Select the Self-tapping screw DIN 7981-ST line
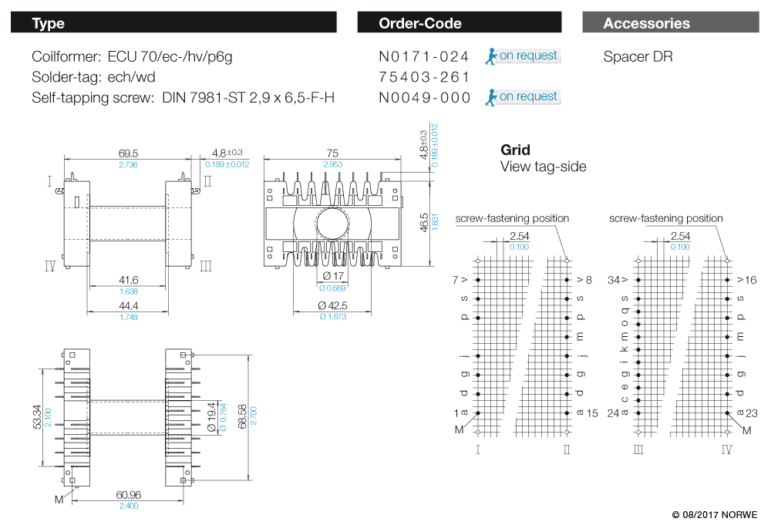 pos(183,98)
